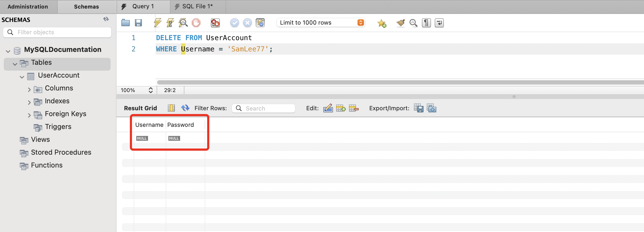Save the script with the floppy disk icon
644x232 pixels.
click(x=138, y=23)
